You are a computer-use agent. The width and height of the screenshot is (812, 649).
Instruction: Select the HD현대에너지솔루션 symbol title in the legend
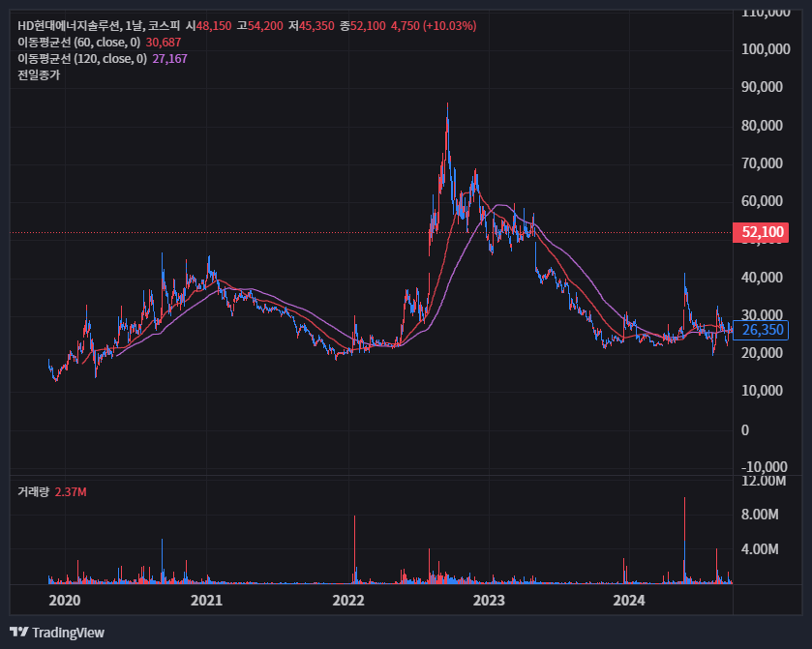coord(69,26)
